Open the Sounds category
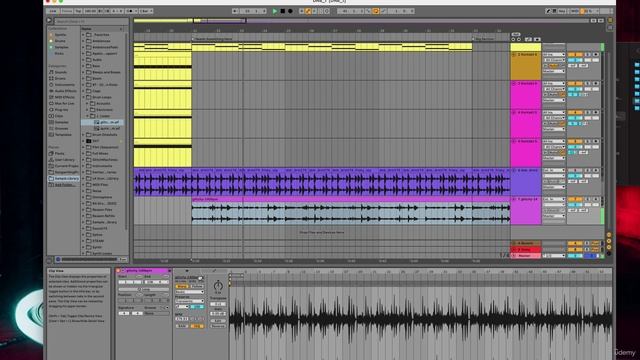 click(x=60, y=72)
